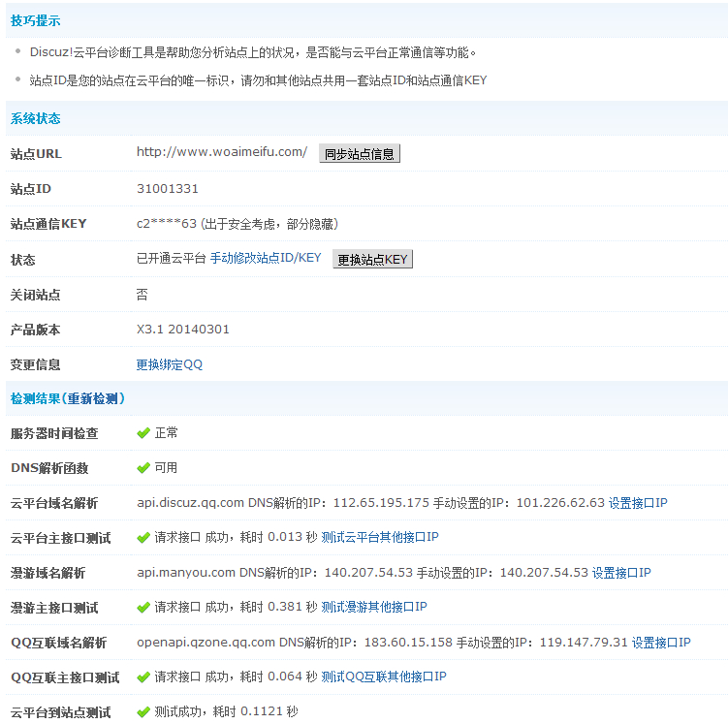This screenshot has width=728, height=724.
Task: Click the 站点通信KEY row label
Action: (x=48, y=224)
